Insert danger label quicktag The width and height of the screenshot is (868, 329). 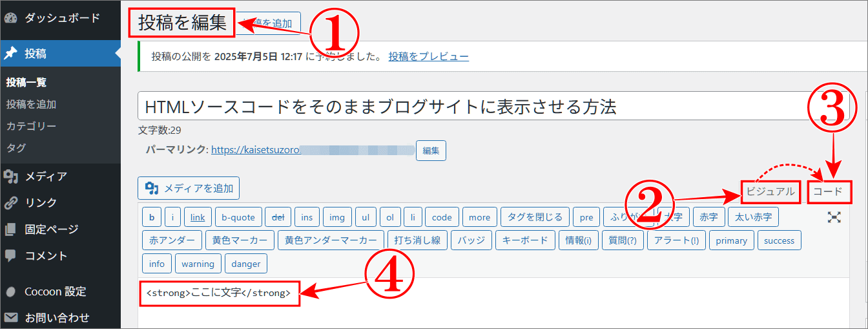(246, 264)
